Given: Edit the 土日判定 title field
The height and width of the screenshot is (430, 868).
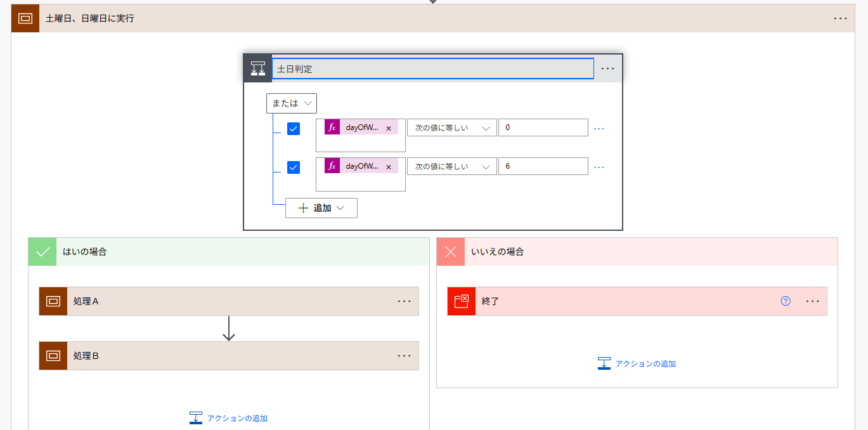Looking at the screenshot, I should click(x=433, y=68).
